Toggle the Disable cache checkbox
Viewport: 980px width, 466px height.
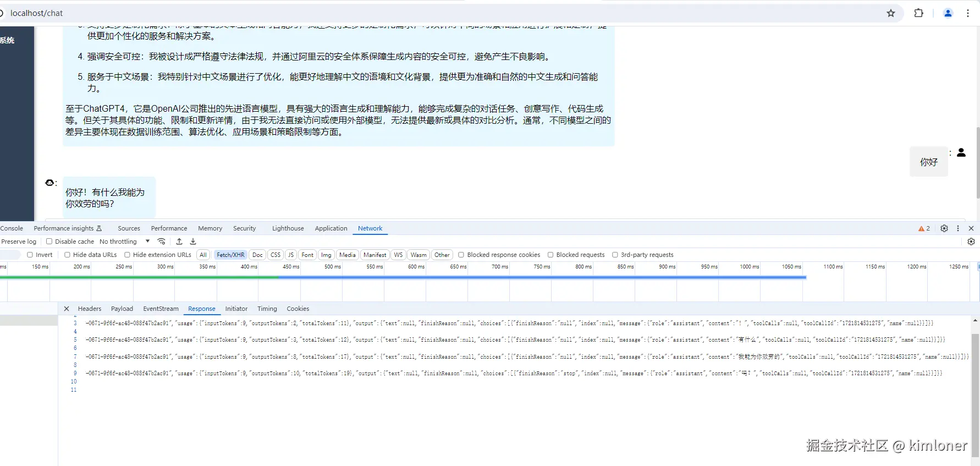point(49,242)
